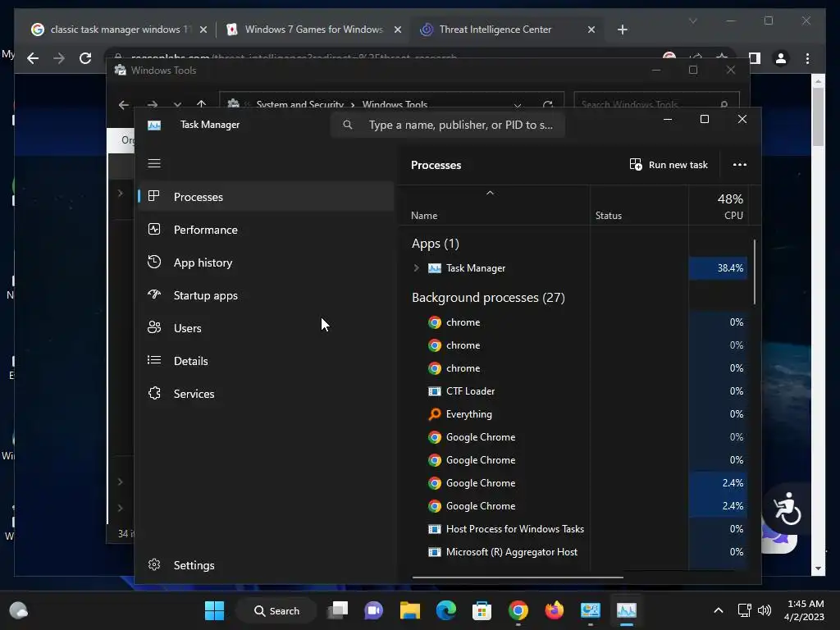
Task: Select Microsoft (R) Aggregator Host process
Action: (x=573, y=552)
